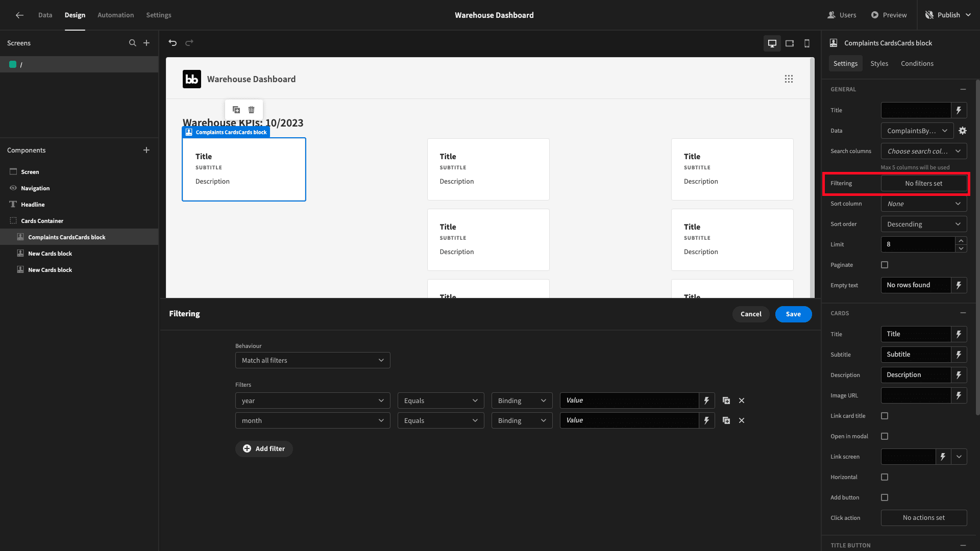Switch to the Conditions tab

tap(917, 63)
